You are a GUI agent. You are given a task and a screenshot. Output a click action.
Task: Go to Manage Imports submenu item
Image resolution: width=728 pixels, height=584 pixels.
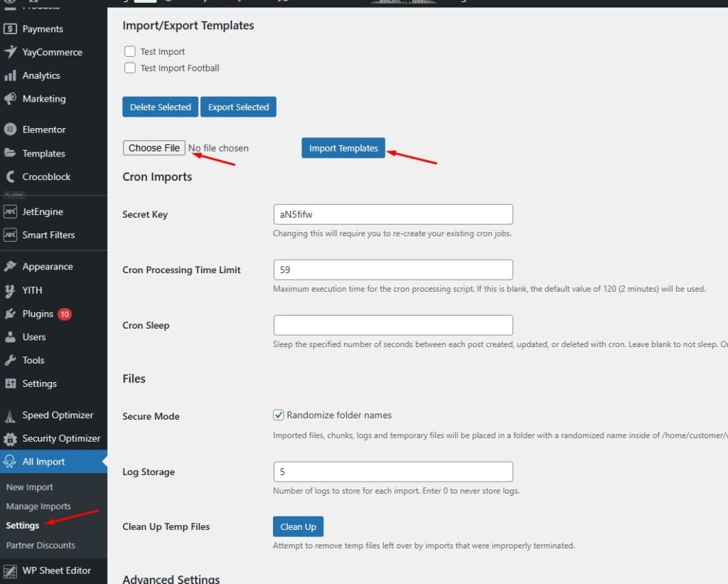tap(38, 506)
